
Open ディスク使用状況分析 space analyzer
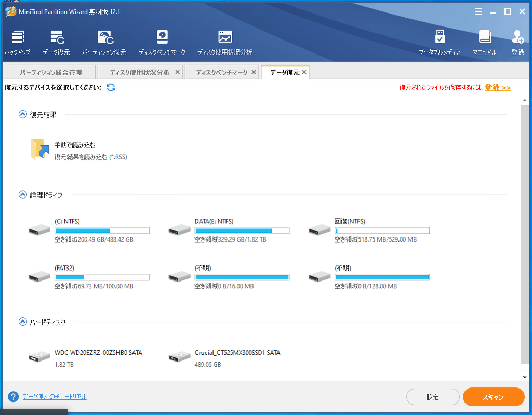click(x=224, y=43)
